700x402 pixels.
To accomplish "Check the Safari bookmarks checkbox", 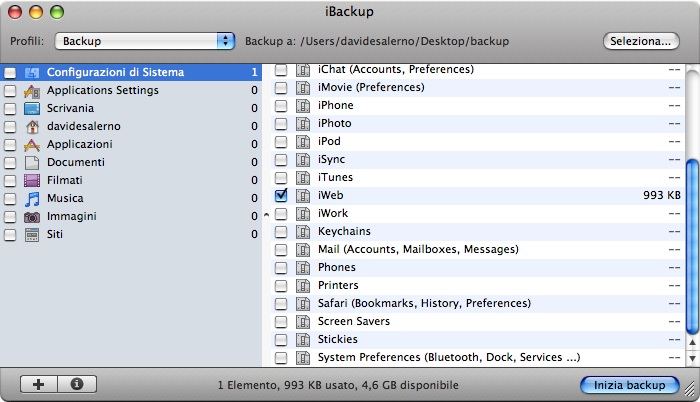I will click(x=281, y=304).
